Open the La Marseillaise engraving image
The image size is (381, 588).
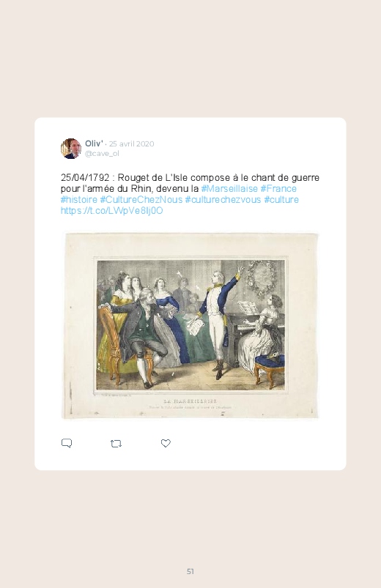point(190,326)
